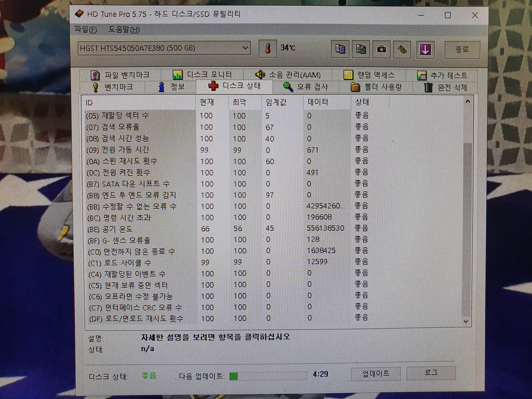Switch to the 랜덤 엑세스 tab
Image resolution: width=532 pixels, height=399 pixels.
369,75
